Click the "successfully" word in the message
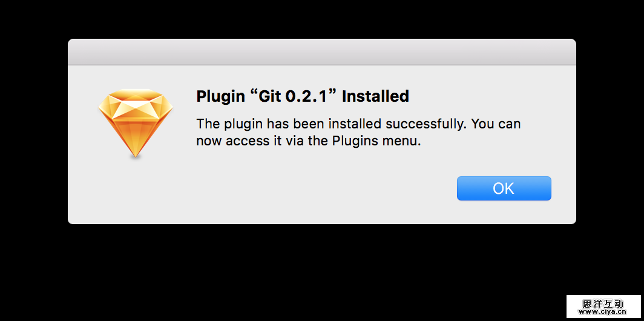This screenshot has height=321, width=644. (x=424, y=124)
